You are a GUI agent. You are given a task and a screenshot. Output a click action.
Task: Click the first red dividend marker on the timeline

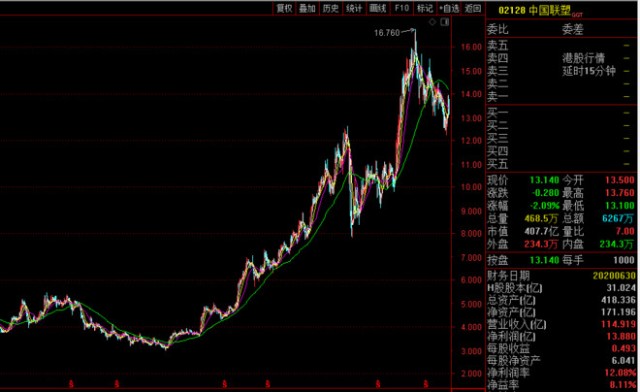71,384
